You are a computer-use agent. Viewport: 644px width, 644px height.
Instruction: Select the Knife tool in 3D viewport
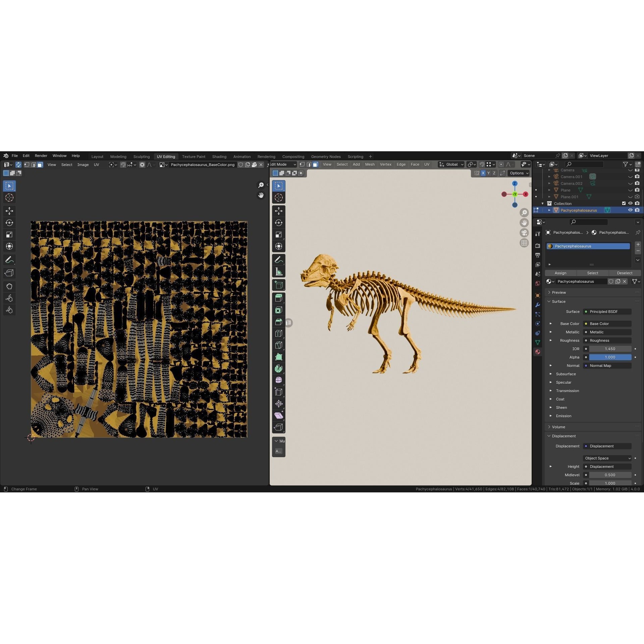[x=278, y=345]
